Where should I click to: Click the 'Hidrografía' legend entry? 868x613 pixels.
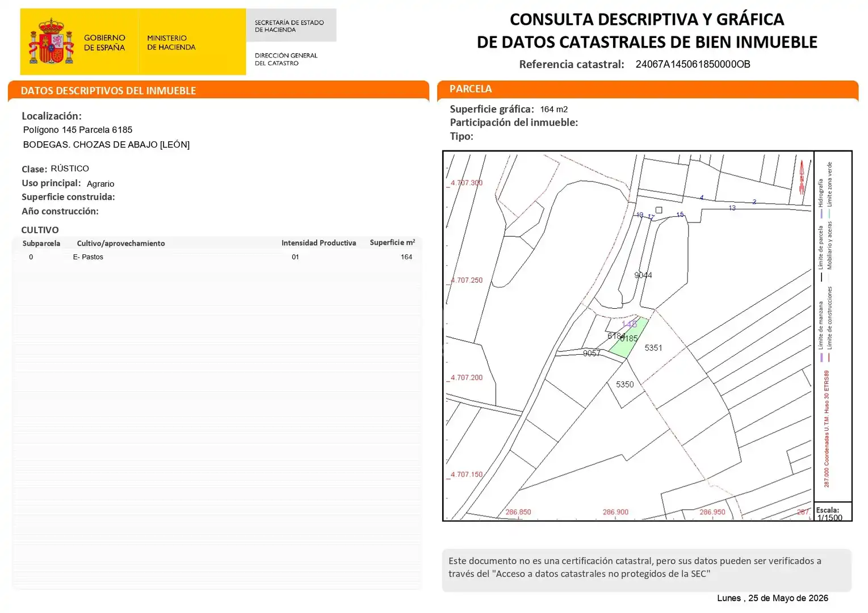pos(821,199)
